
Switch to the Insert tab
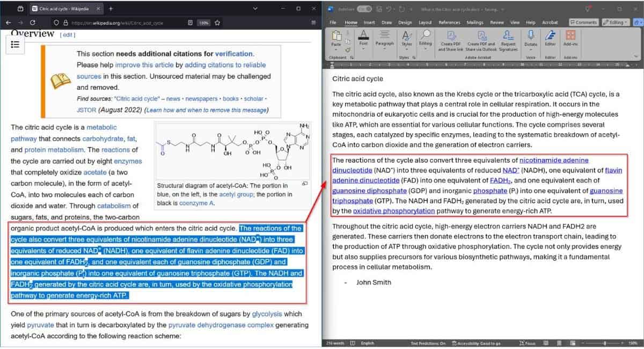(x=369, y=23)
